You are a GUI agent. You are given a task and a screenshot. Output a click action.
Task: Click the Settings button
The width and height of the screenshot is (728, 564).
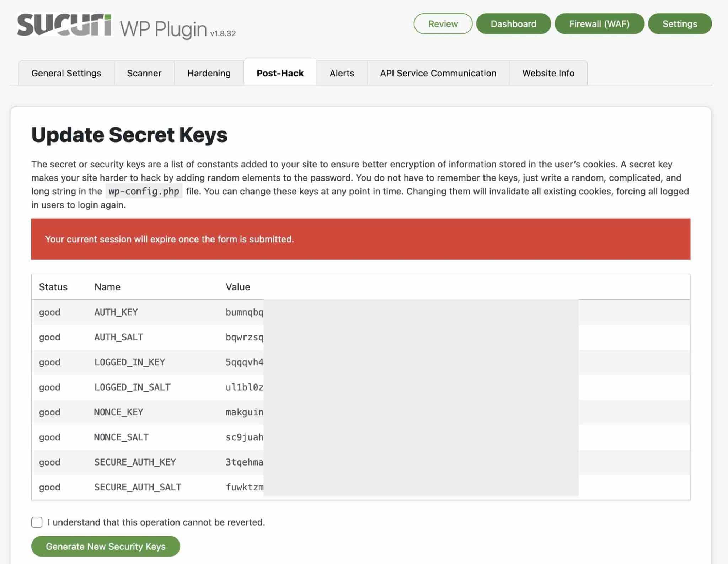[x=680, y=24]
